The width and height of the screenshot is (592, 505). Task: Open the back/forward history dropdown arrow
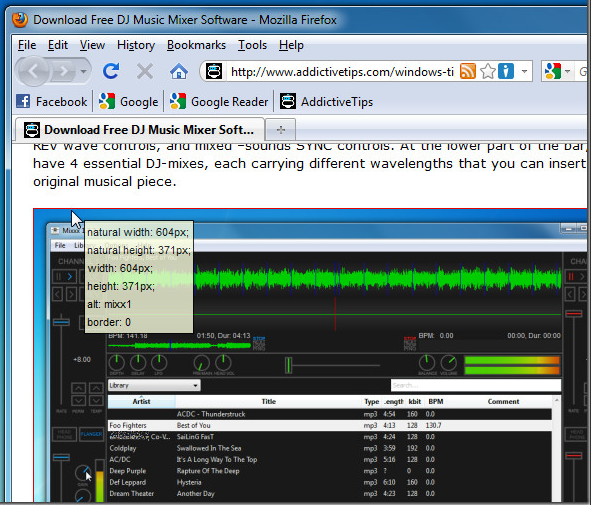[x=83, y=71]
